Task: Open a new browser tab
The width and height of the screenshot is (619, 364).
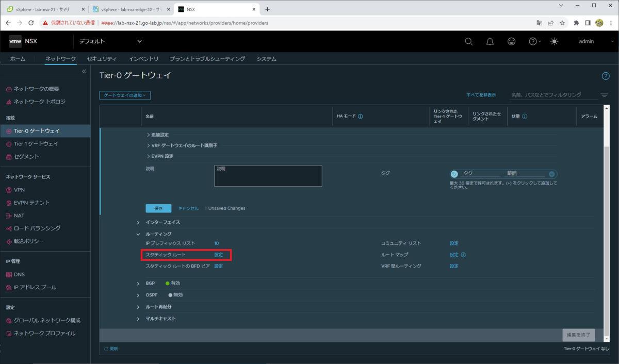Action: pos(267,9)
